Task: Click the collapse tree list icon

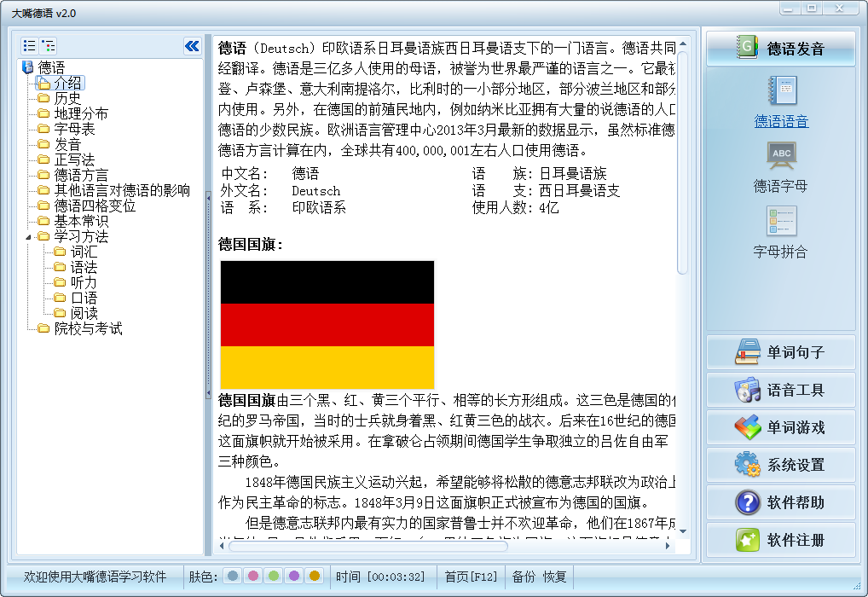Action: pos(48,46)
